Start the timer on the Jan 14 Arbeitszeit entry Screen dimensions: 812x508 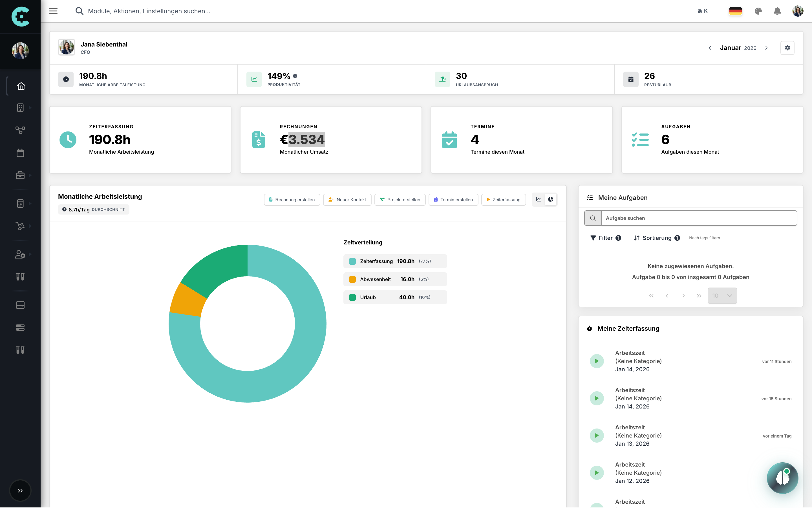(596, 361)
